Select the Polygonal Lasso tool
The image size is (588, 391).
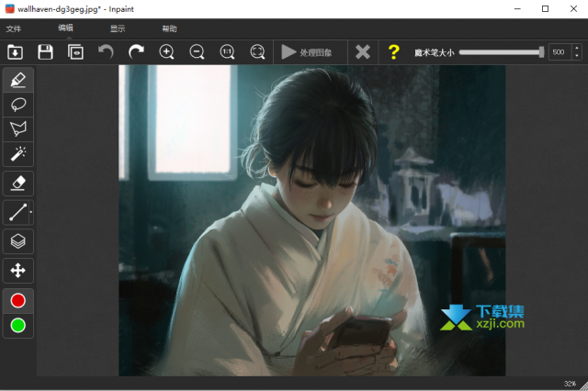coord(18,129)
